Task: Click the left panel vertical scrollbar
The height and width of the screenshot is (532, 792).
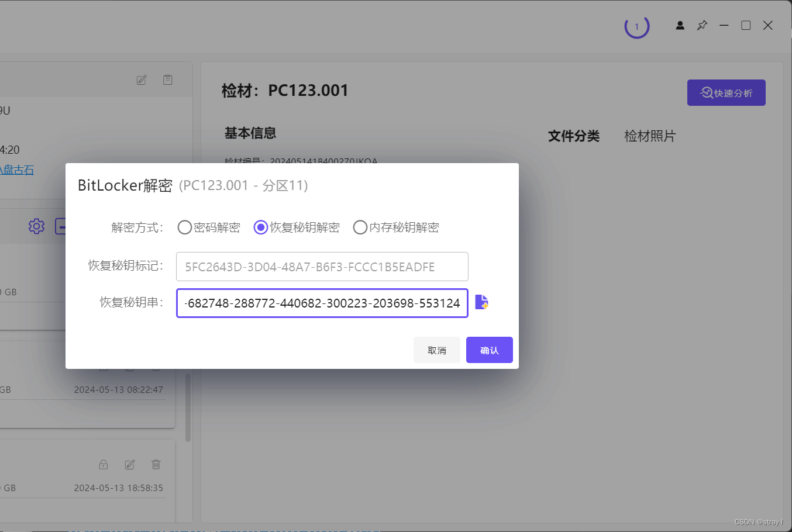Action: tap(188, 407)
